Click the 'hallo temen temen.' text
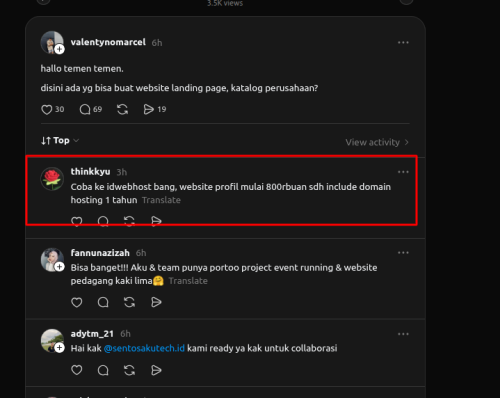Image resolution: width=500 pixels, height=398 pixels. pyautogui.click(x=82, y=69)
